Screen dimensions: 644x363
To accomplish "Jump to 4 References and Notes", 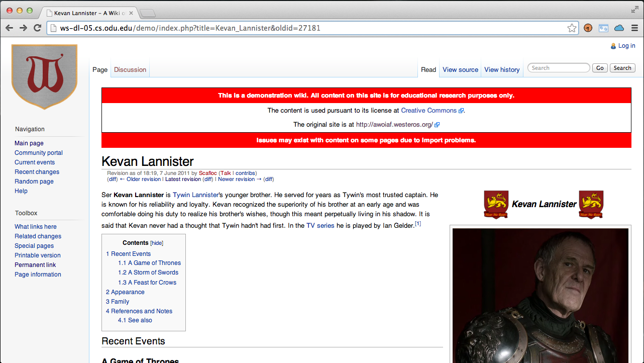I will [x=139, y=311].
